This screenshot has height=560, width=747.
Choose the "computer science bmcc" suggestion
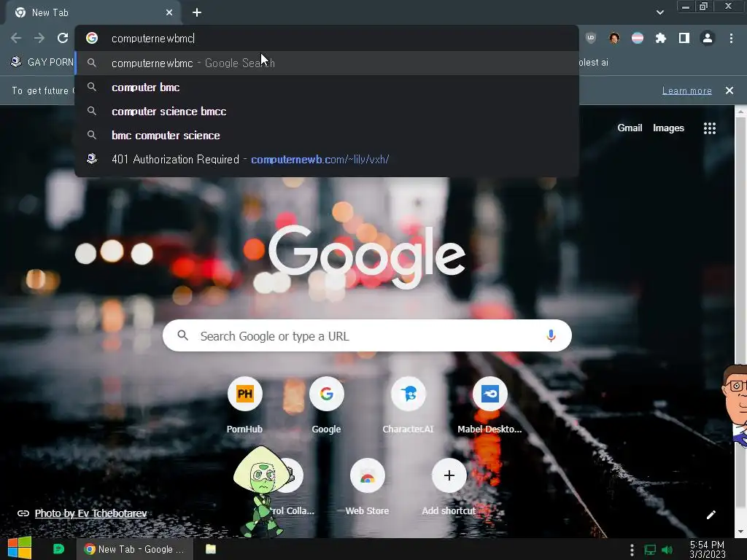(327, 112)
